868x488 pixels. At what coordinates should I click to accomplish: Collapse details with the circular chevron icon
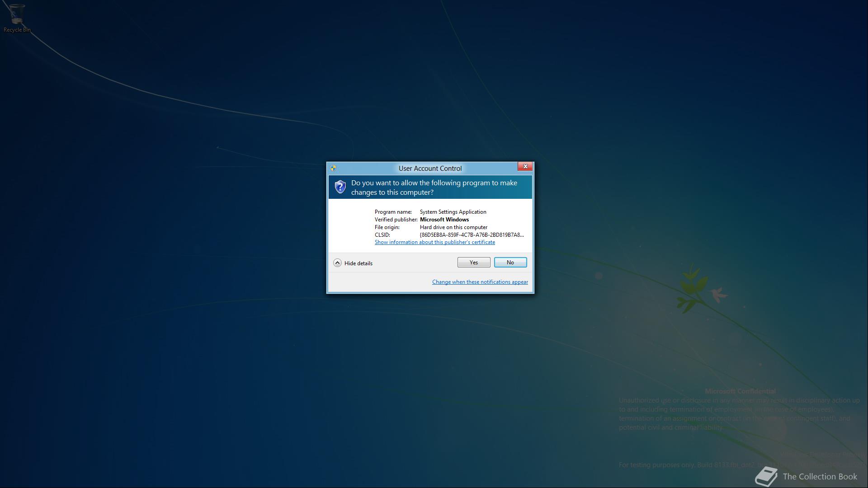(337, 263)
